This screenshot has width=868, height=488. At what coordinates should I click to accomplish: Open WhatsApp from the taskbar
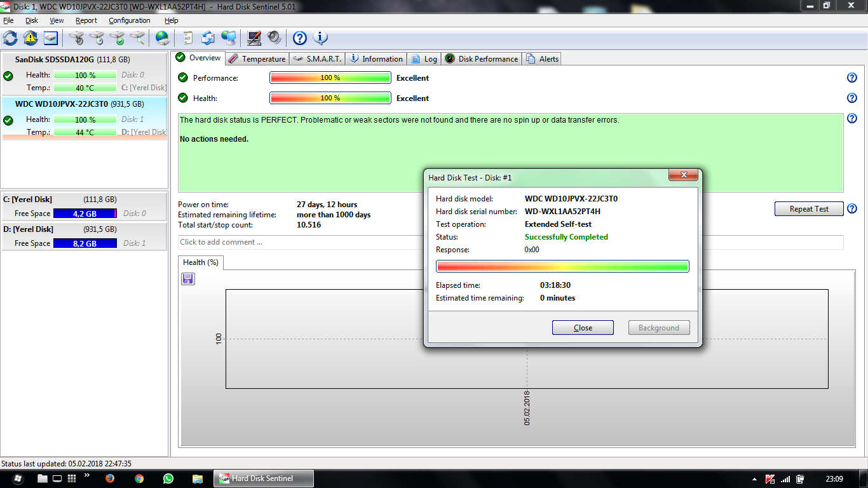coord(168,478)
